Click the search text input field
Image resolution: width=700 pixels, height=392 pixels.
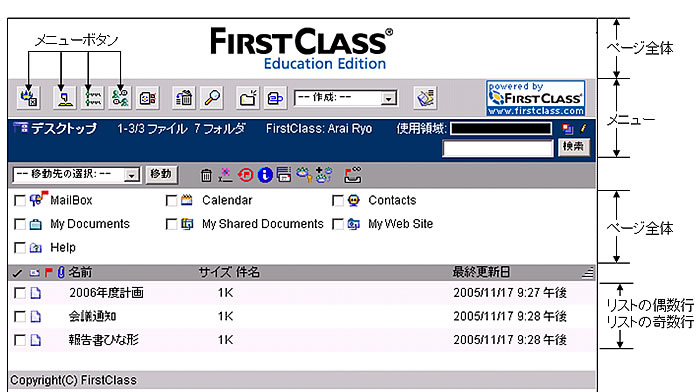(x=498, y=148)
